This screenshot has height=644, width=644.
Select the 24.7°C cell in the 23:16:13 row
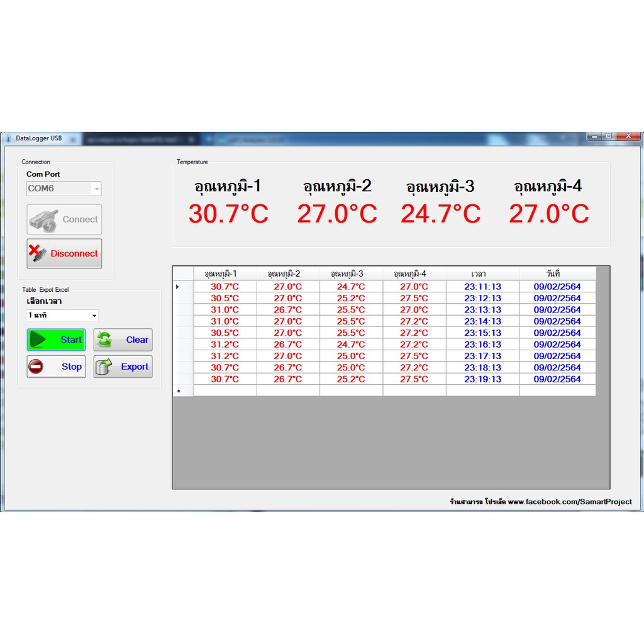(x=351, y=344)
